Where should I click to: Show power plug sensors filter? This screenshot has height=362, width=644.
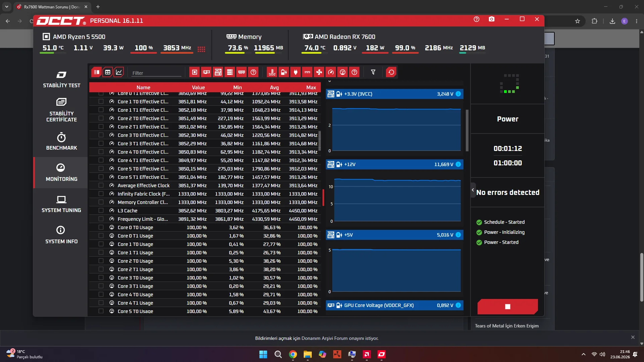296,72
